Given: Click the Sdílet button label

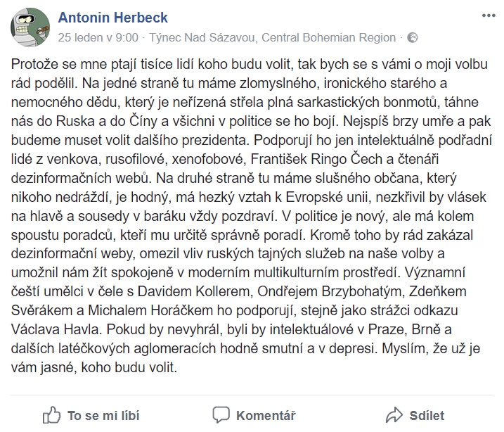Looking at the screenshot, I should coord(427,416).
